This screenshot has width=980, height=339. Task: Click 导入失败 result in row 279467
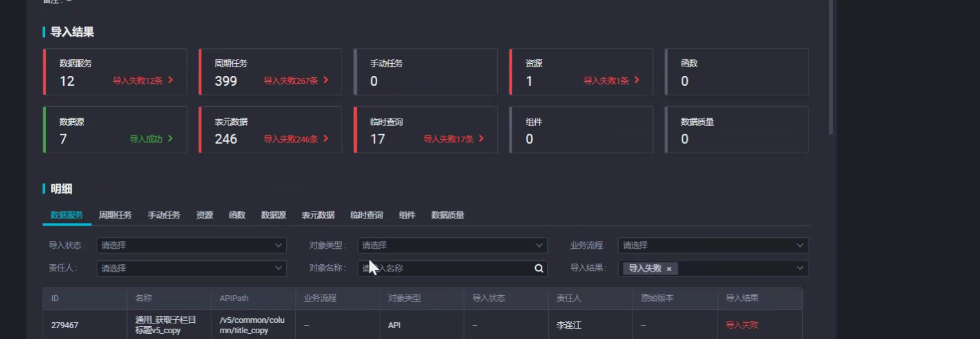[x=742, y=325]
